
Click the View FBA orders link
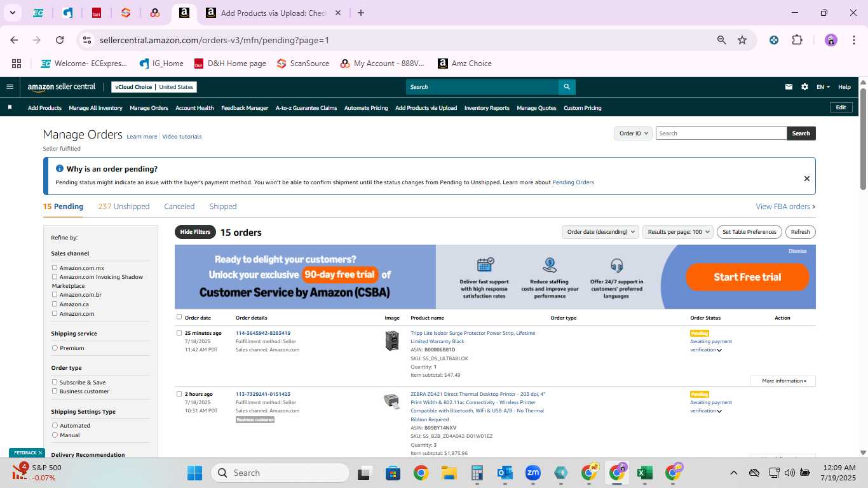coord(785,207)
